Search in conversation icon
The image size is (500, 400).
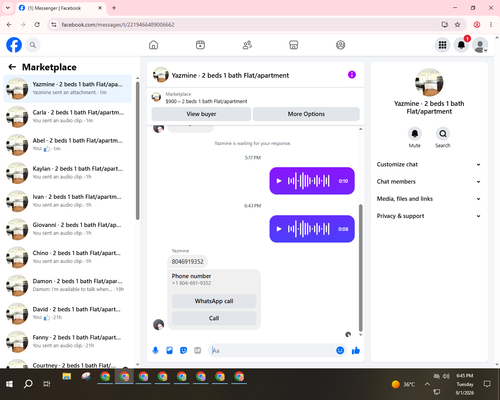click(443, 134)
